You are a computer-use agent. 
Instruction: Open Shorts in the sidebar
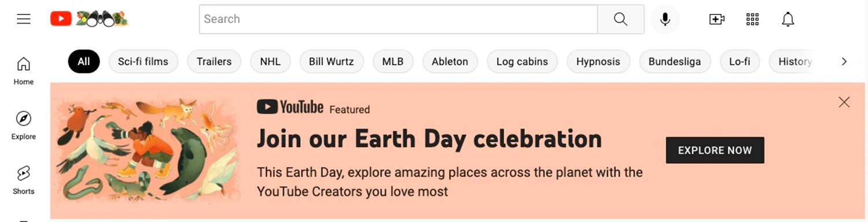pos(24,180)
